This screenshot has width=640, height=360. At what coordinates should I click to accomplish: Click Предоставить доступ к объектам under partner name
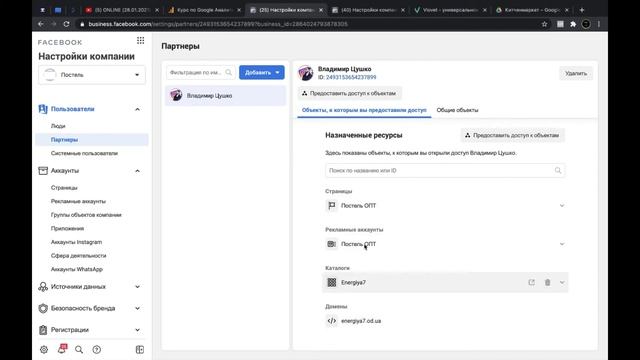(x=349, y=93)
